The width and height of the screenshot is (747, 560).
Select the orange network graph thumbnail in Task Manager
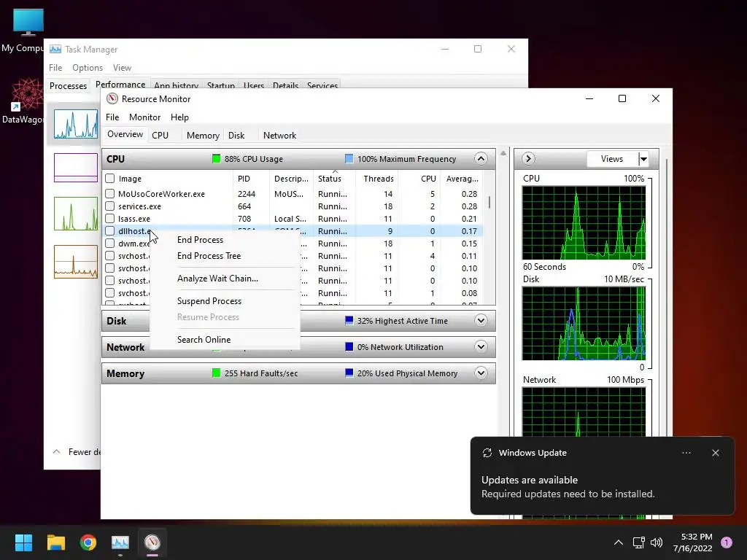(76, 262)
